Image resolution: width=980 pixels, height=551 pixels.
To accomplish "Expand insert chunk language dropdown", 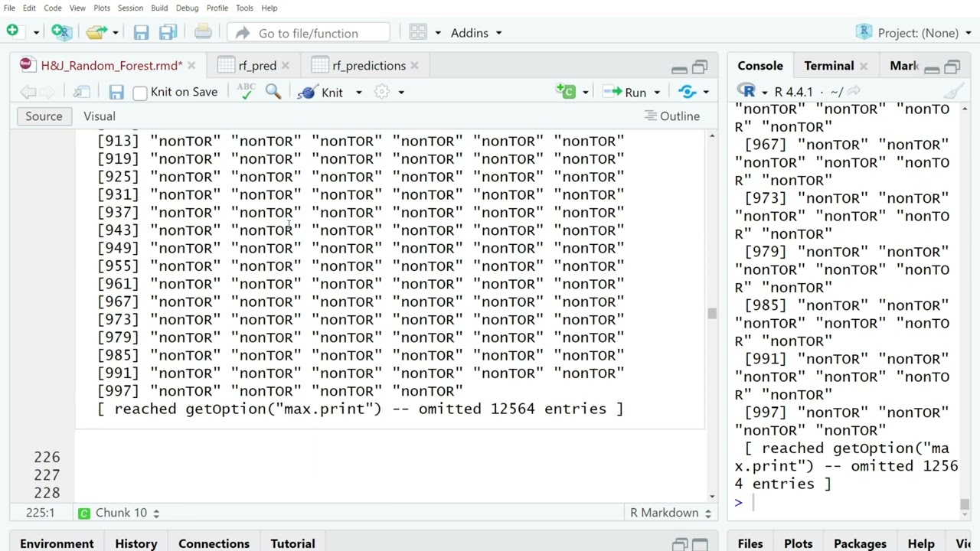I will click(x=585, y=93).
